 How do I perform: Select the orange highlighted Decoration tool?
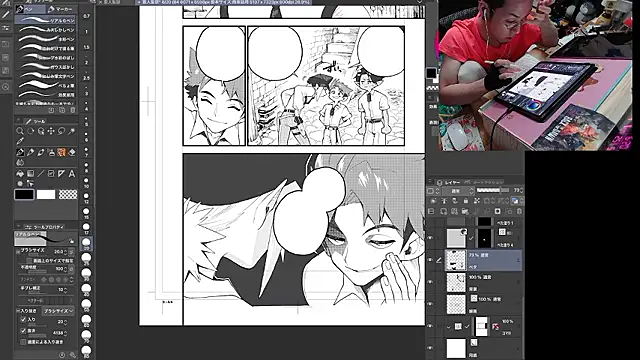(61, 152)
